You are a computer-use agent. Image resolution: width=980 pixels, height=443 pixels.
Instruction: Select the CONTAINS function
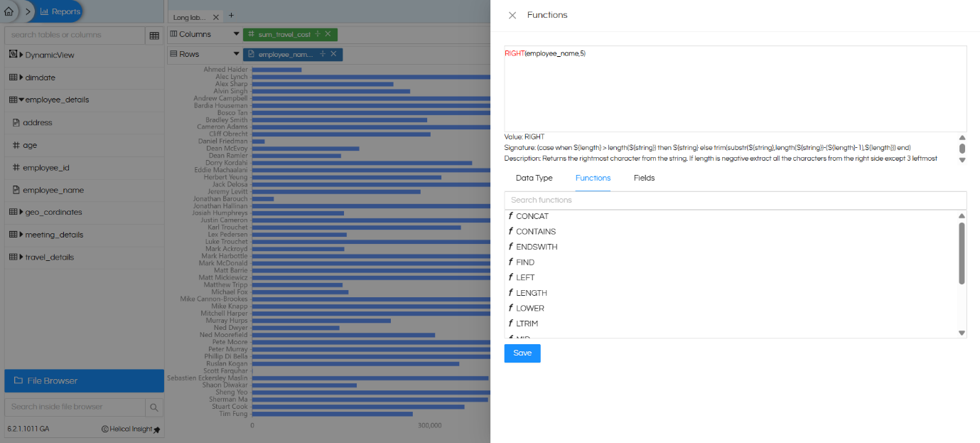tap(536, 232)
